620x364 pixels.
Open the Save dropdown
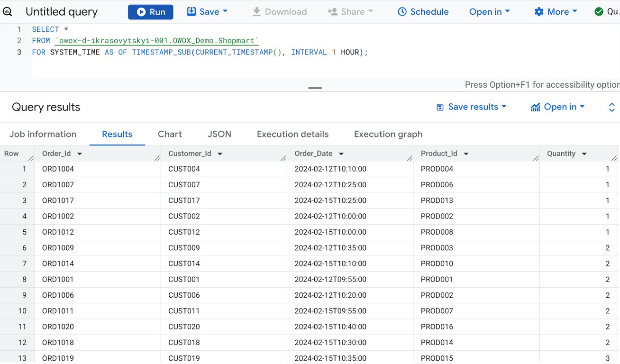[207, 12]
